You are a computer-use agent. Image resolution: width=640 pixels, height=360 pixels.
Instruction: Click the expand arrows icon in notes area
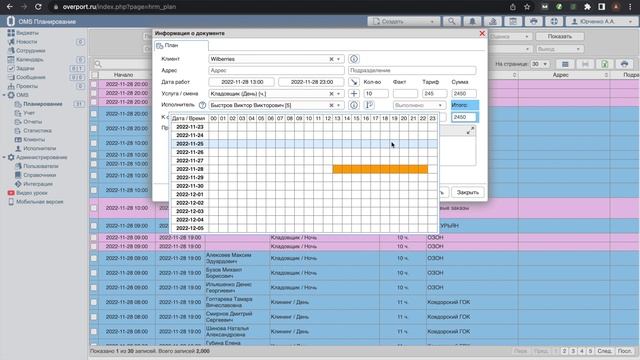point(470,131)
